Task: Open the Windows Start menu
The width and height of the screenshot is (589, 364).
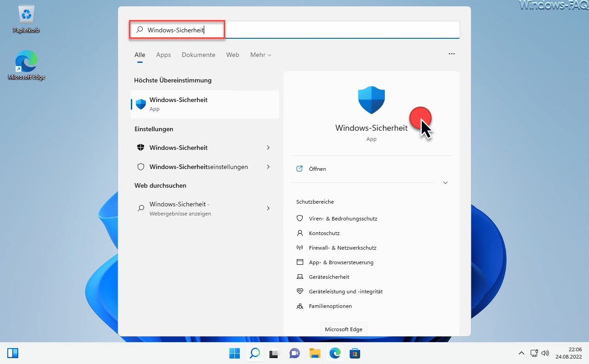Action: point(235,353)
